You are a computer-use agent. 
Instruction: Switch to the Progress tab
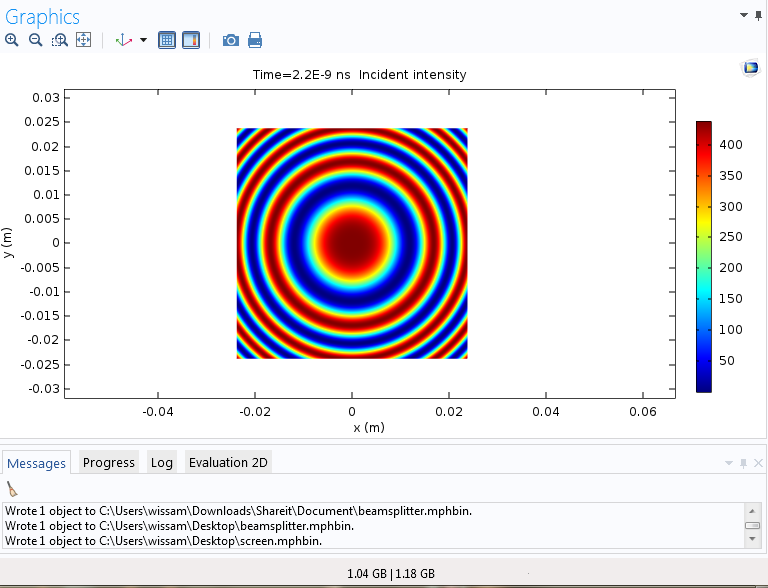pos(108,462)
